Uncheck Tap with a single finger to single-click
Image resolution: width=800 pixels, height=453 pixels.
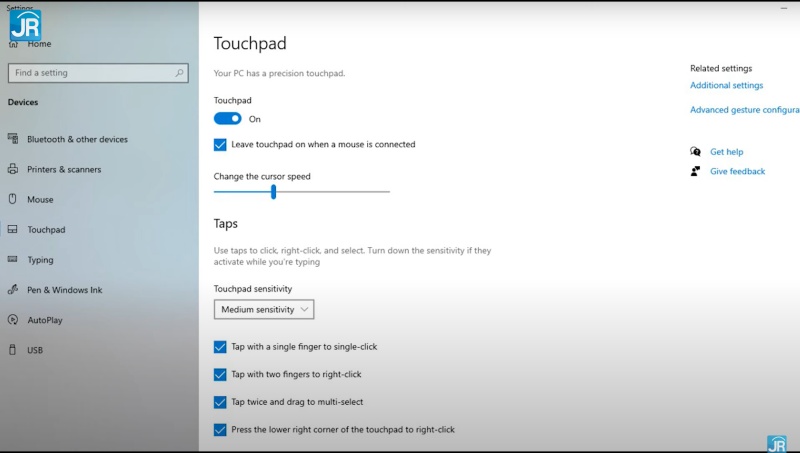[x=220, y=347]
